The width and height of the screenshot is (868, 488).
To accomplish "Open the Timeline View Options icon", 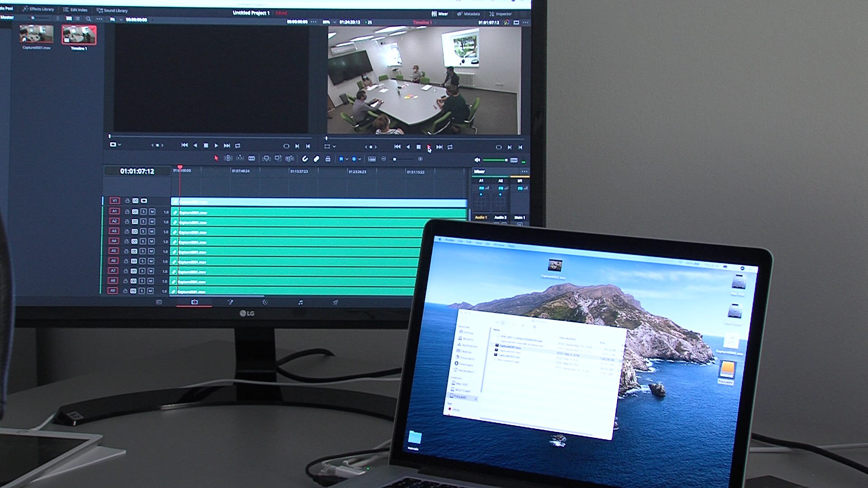I will (372, 159).
